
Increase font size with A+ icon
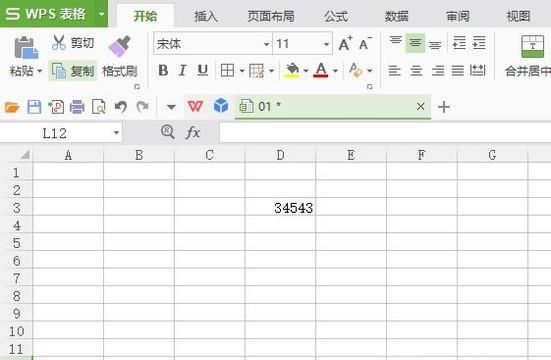coord(345,44)
